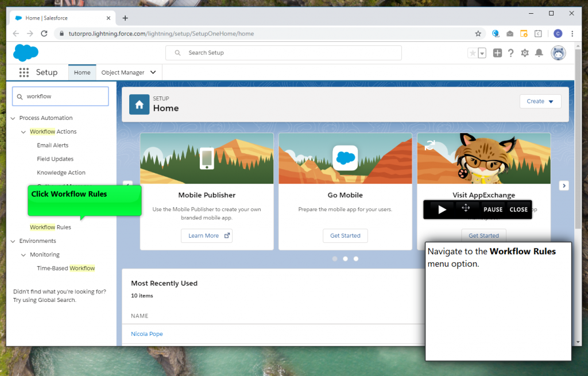Click the calendar extension icon in Chrome

click(x=538, y=34)
